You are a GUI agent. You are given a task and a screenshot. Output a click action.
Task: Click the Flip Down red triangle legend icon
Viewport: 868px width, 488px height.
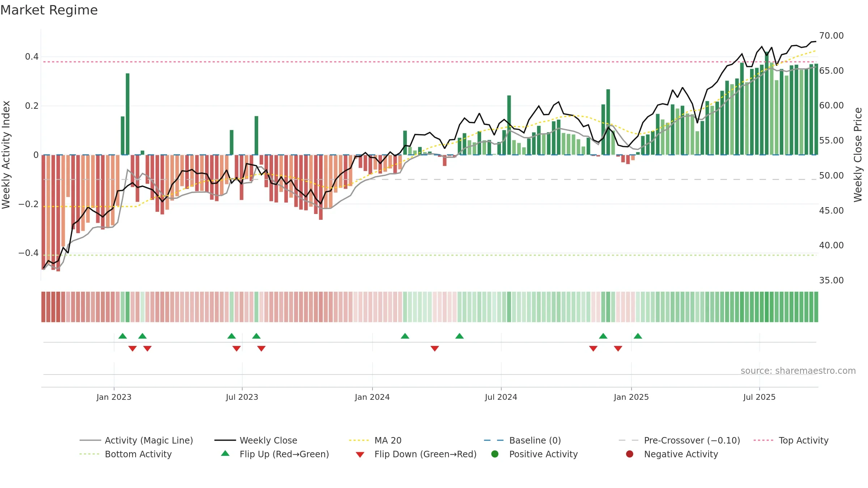tap(360, 455)
